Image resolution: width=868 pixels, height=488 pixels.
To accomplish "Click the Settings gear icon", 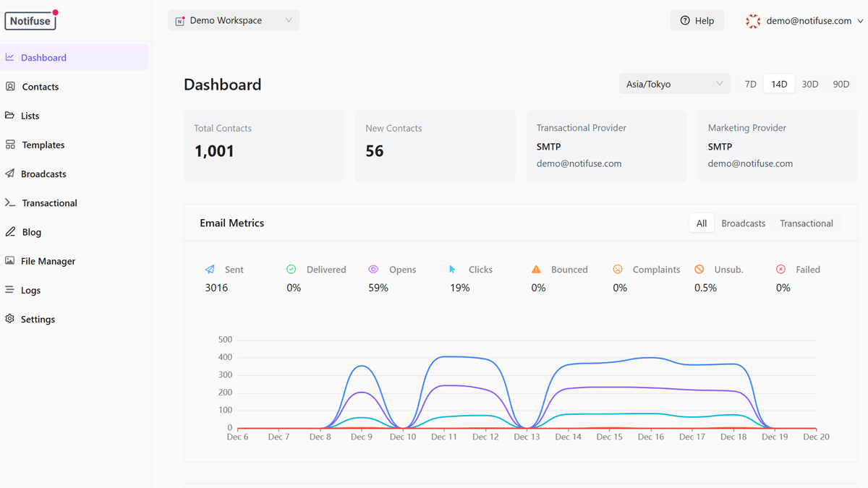I will click(10, 319).
